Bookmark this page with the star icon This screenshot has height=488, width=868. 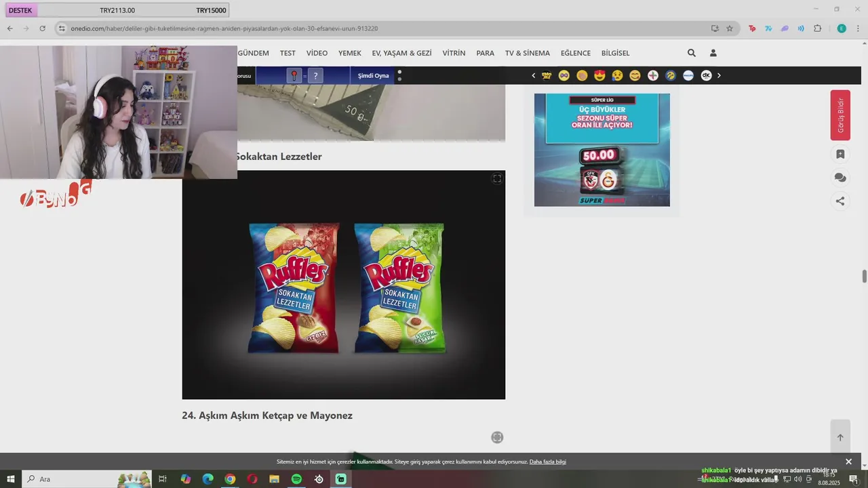tap(730, 28)
